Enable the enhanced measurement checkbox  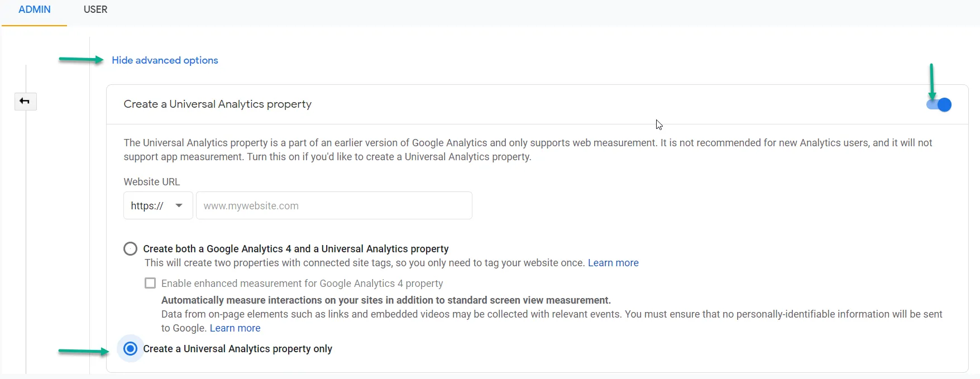tap(150, 284)
